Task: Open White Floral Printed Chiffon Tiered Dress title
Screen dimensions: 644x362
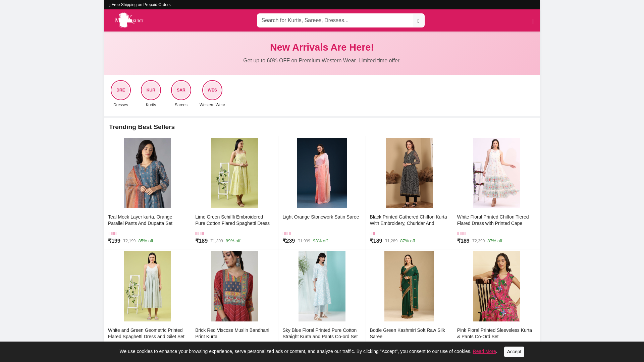Action: point(493,220)
